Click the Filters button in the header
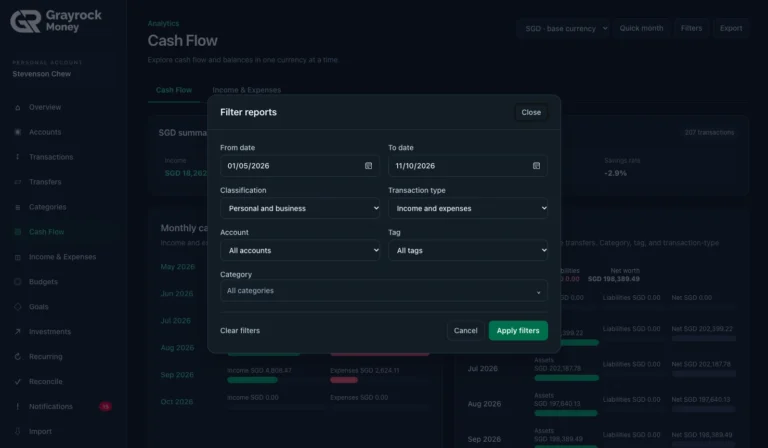The height and width of the screenshot is (448, 768). (691, 28)
